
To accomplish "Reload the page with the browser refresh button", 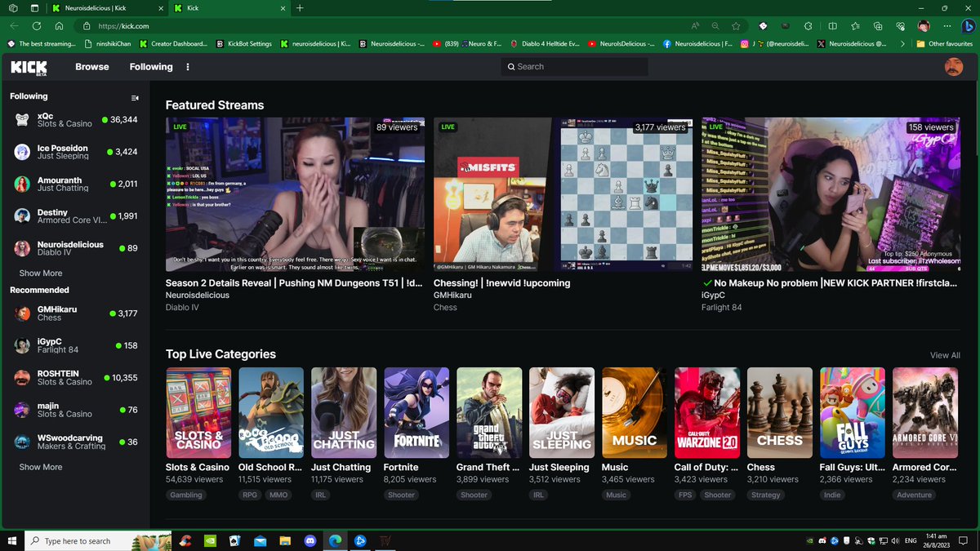I will (x=37, y=26).
